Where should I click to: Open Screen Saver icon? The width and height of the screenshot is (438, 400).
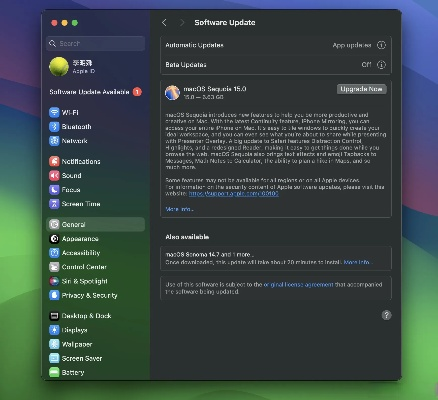tap(54, 358)
